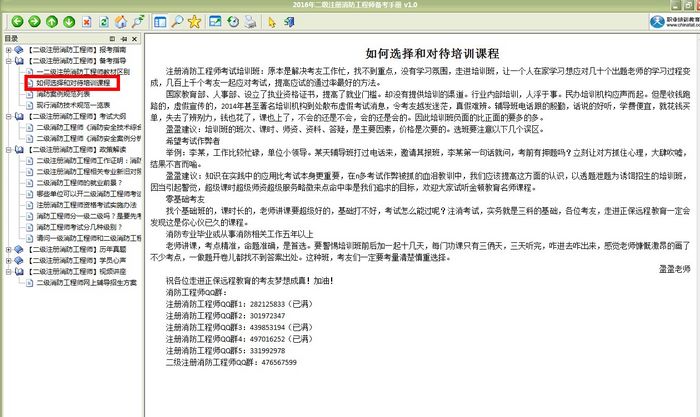Select 【二级注册消防工程师】政策解读 in tree

(76, 150)
